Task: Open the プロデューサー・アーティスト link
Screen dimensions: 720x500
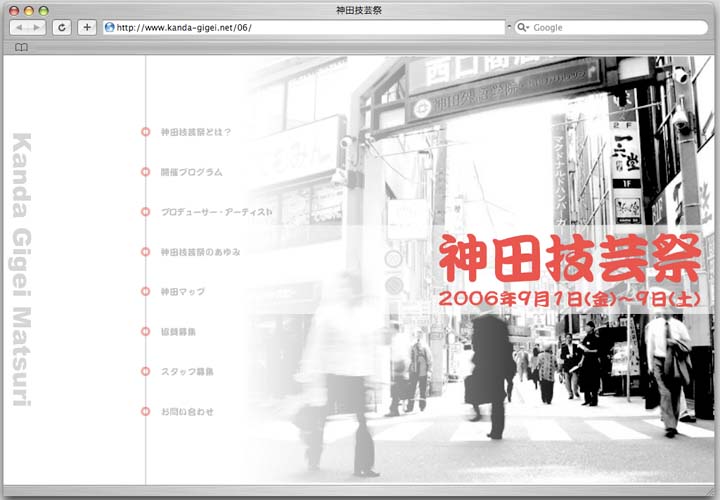Action: (x=216, y=212)
